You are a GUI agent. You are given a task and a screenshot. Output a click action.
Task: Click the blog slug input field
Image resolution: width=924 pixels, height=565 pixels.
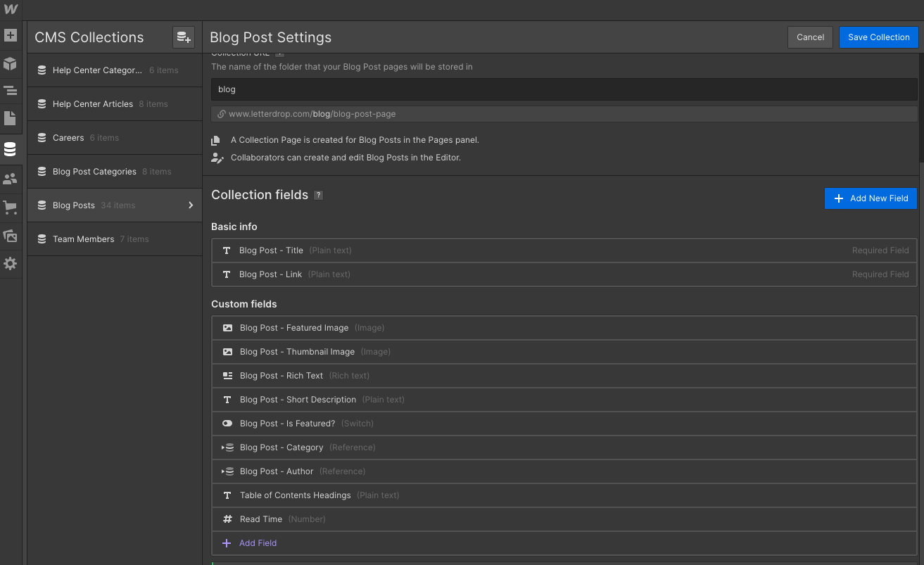(x=563, y=89)
